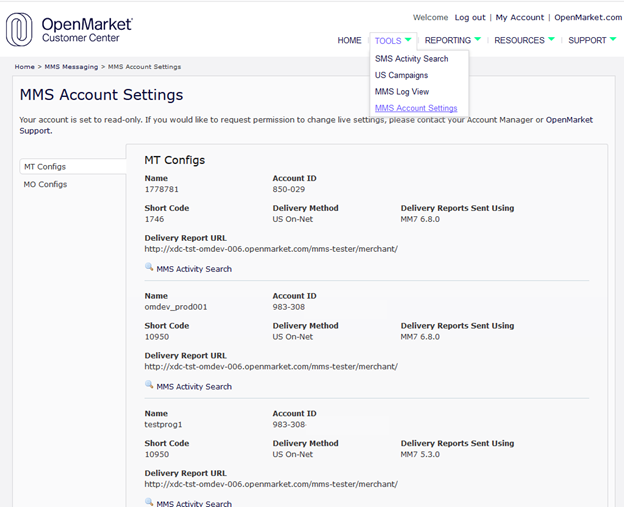Open MMS Activity Search for omdev_prod001
The width and height of the screenshot is (624, 507).
(194, 386)
